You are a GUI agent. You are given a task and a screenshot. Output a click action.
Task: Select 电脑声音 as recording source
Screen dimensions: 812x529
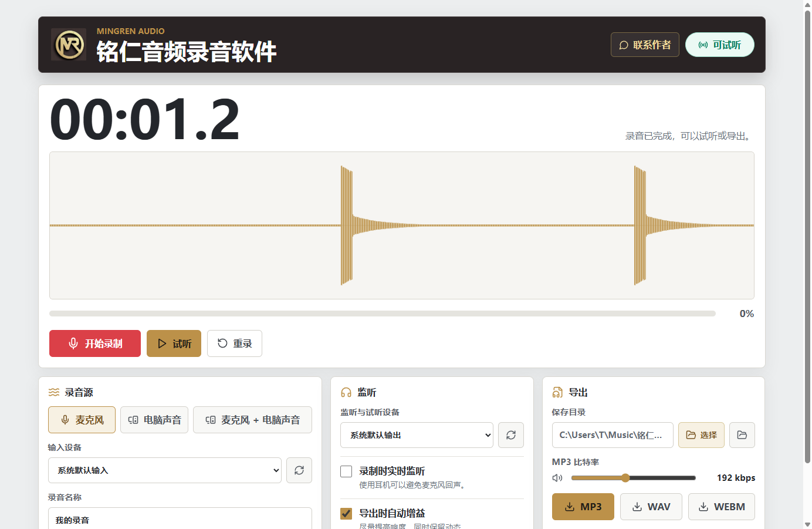click(x=154, y=420)
